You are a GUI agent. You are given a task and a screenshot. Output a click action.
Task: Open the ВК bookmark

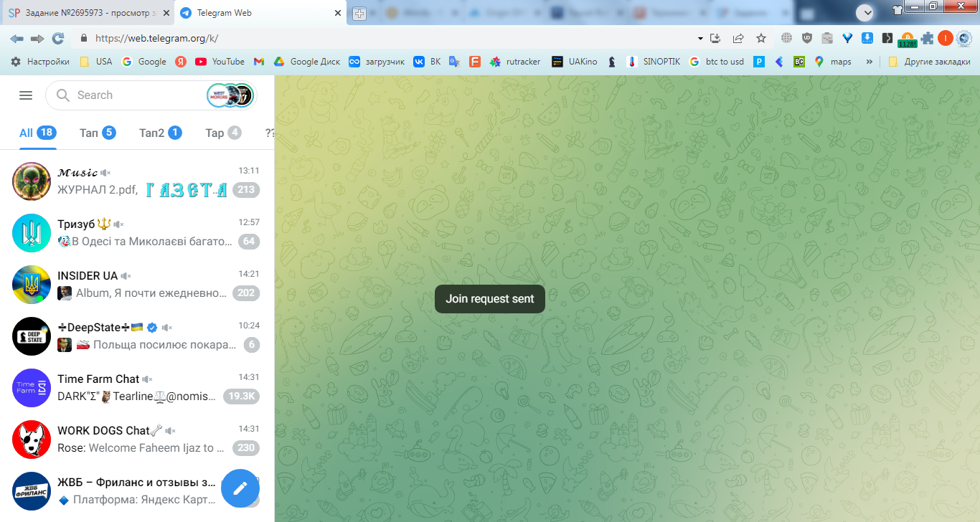(427, 62)
